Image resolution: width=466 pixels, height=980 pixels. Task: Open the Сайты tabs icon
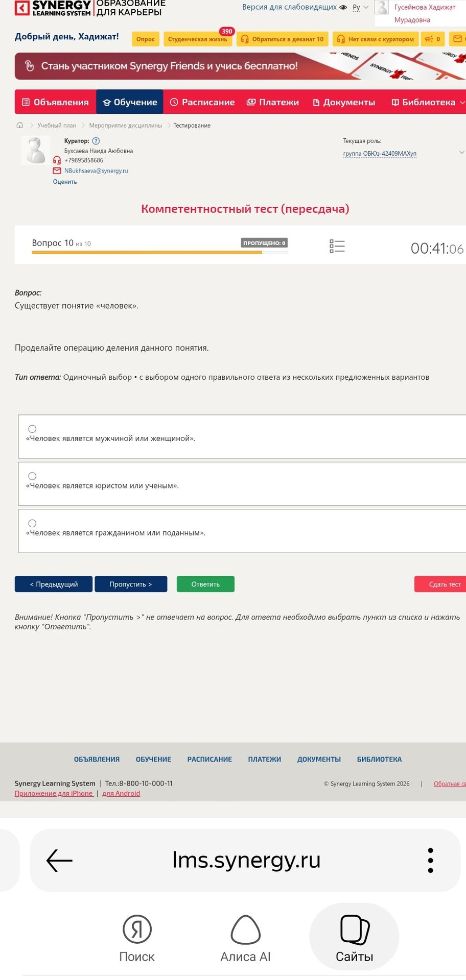pyautogui.click(x=355, y=930)
